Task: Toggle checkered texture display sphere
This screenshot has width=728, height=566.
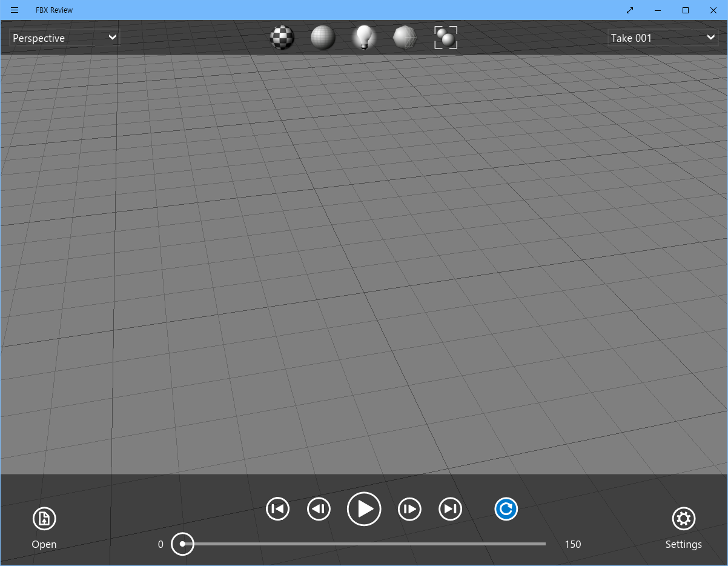Action: (x=282, y=38)
